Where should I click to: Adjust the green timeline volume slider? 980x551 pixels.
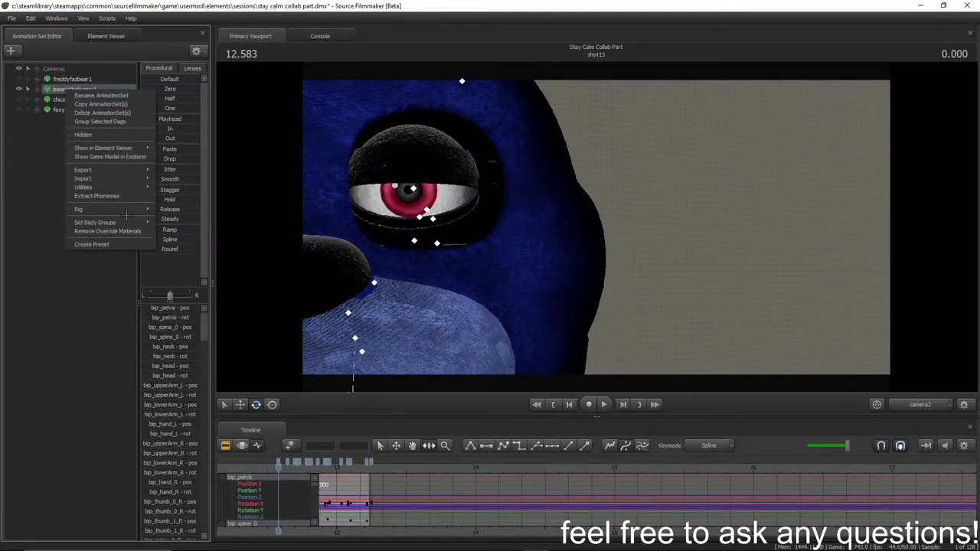click(x=828, y=445)
